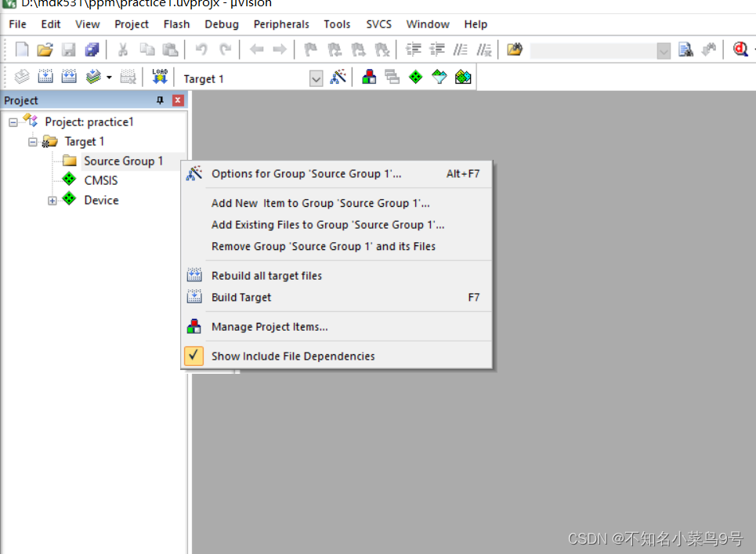Click the Select Software Packs icon

click(439, 77)
